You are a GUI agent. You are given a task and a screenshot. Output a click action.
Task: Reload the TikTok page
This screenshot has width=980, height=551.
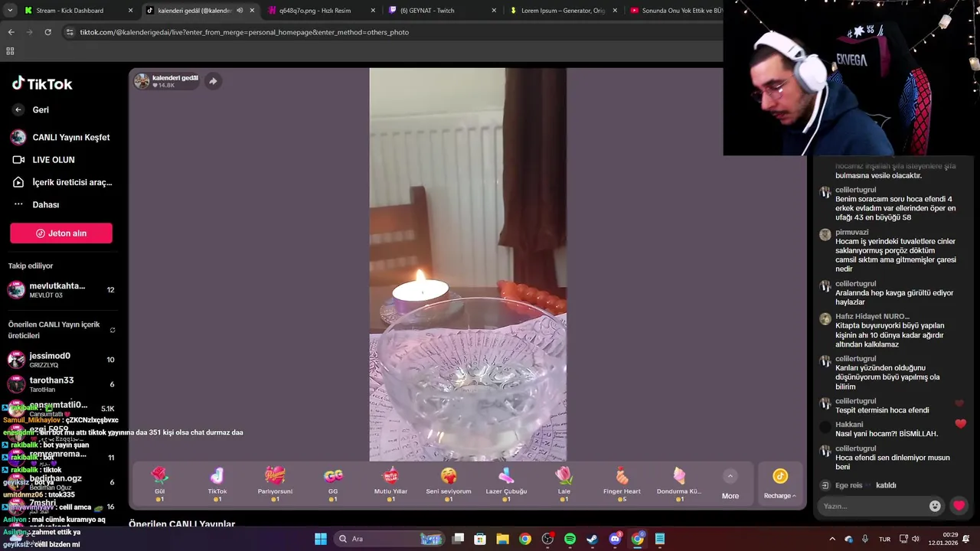pos(47,32)
